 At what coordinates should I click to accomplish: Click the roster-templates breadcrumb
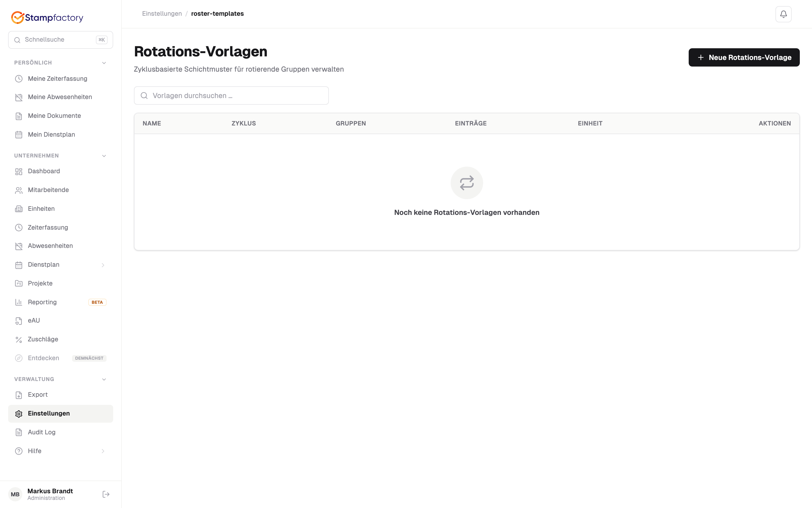pyautogui.click(x=217, y=14)
